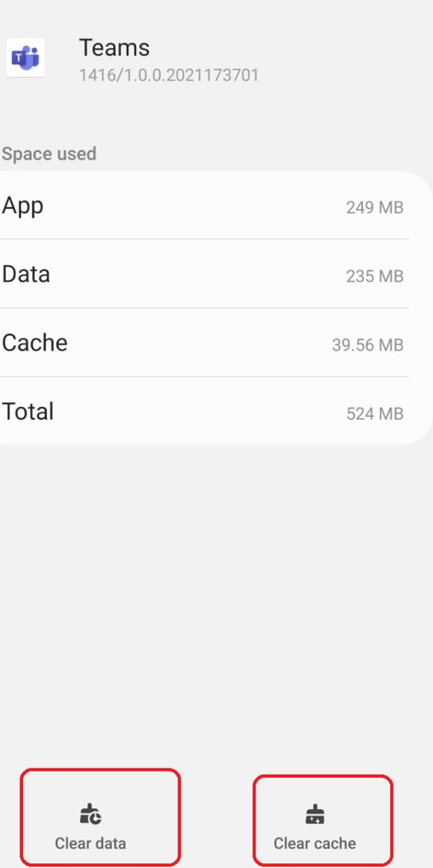Tap the 235 MB data size value
Screen dimensions: 433x868
pos(374,276)
